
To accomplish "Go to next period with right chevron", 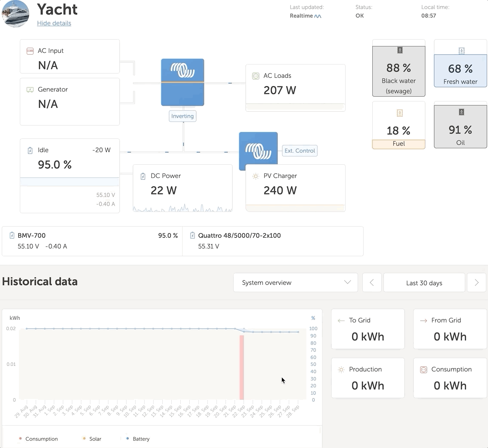I will (x=476, y=282).
